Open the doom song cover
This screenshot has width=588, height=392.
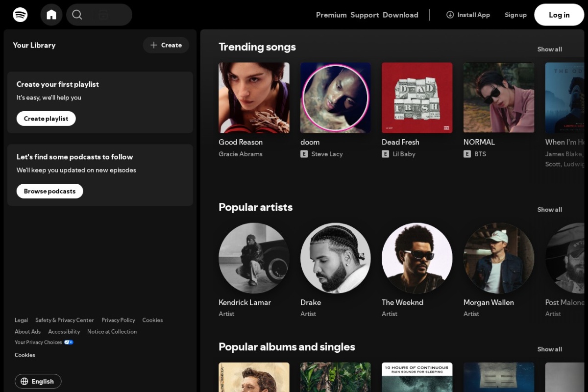pos(336,98)
